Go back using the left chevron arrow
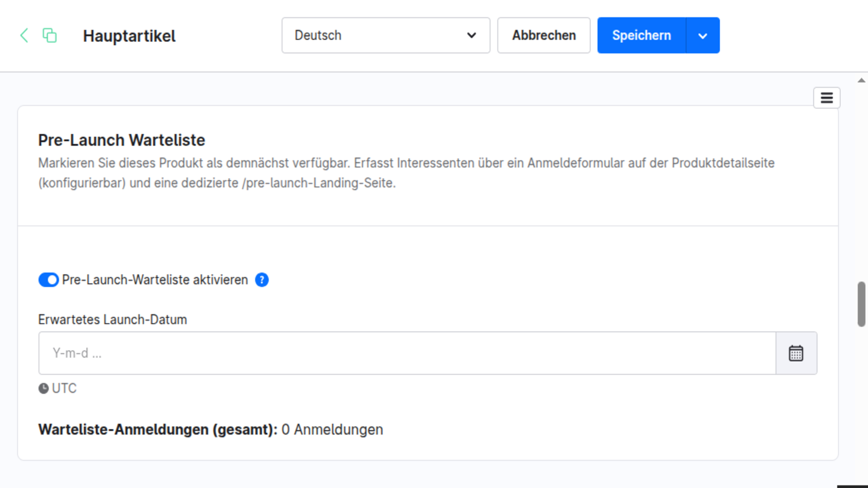 click(x=24, y=35)
